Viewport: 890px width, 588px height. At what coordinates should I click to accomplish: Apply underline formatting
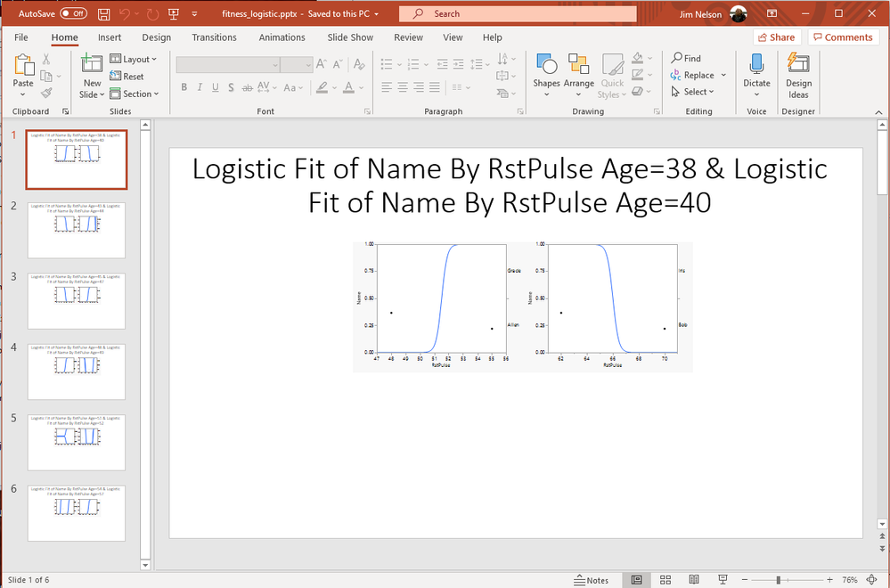point(214,87)
